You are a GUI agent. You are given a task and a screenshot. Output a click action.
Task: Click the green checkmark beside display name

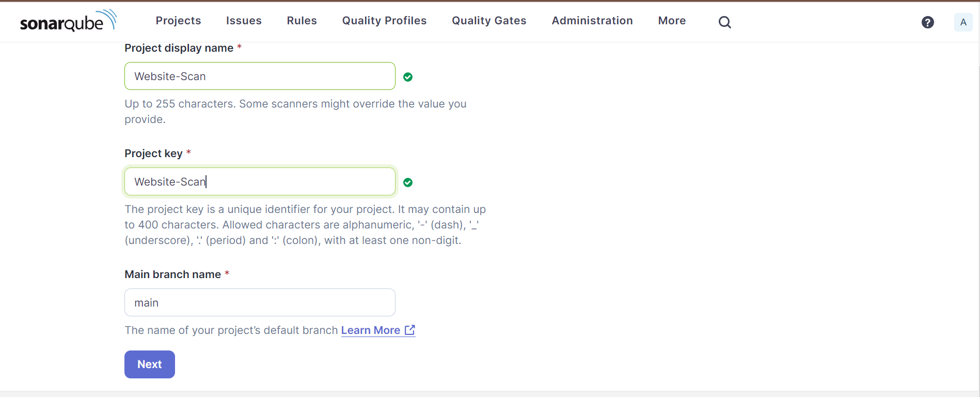pos(408,77)
